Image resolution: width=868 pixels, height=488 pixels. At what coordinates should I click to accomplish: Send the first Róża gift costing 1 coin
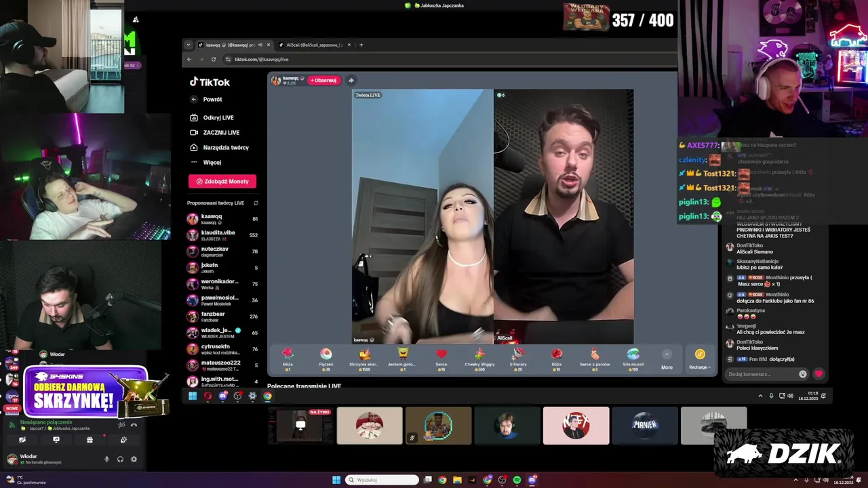pyautogui.click(x=288, y=359)
